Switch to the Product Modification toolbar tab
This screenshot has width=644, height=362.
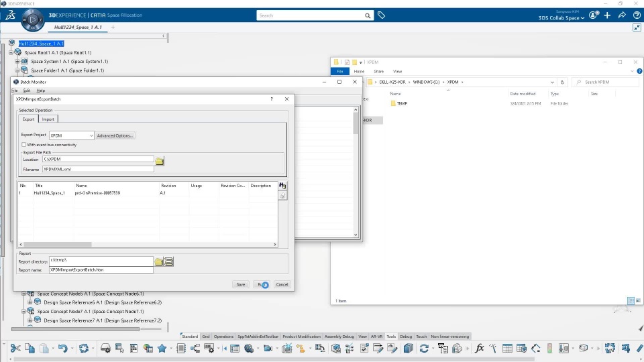point(301,337)
